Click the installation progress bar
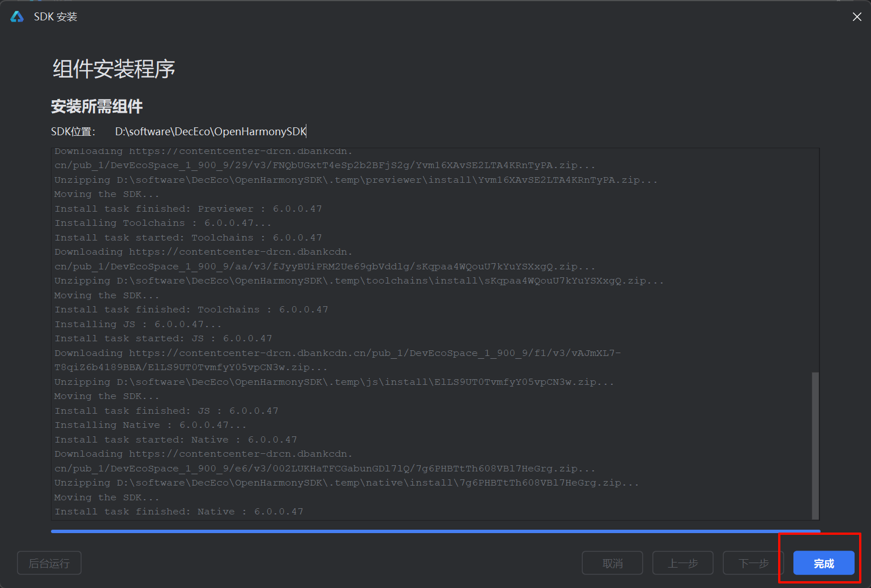Image resolution: width=871 pixels, height=588 pixels. [435, 531]
